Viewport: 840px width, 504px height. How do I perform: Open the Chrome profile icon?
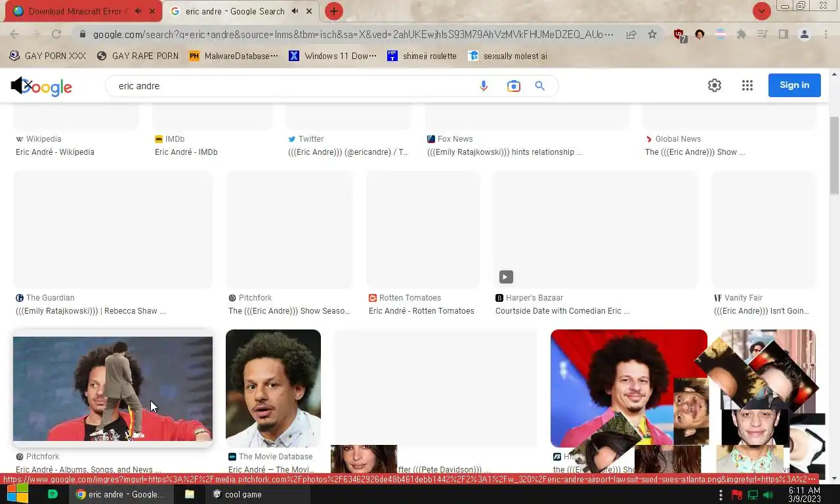point(804,34)
